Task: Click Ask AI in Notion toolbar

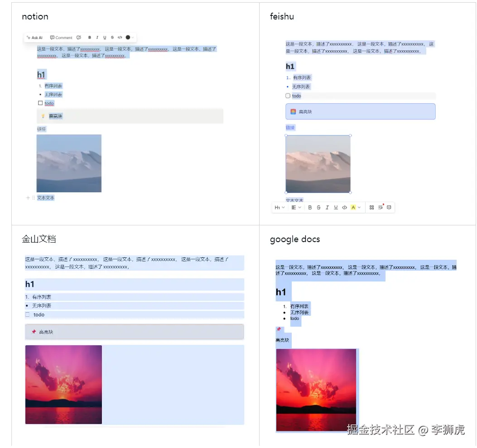Action: (34, 38)
